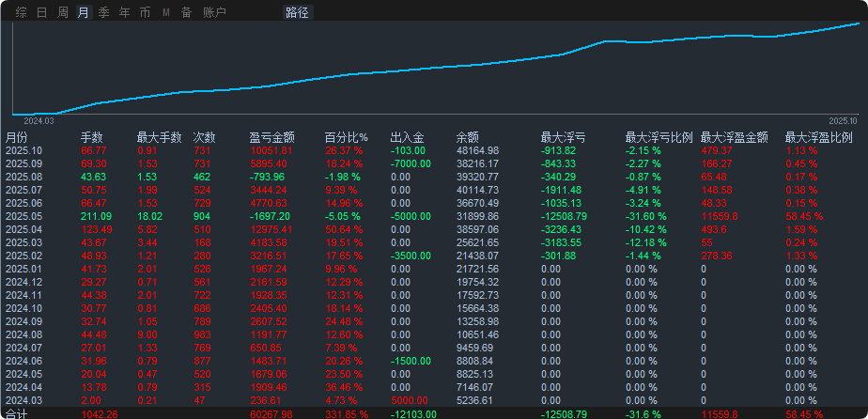Switch to the 综 summary tab
The image size is (868, 419).
click(x=21, y=12)
